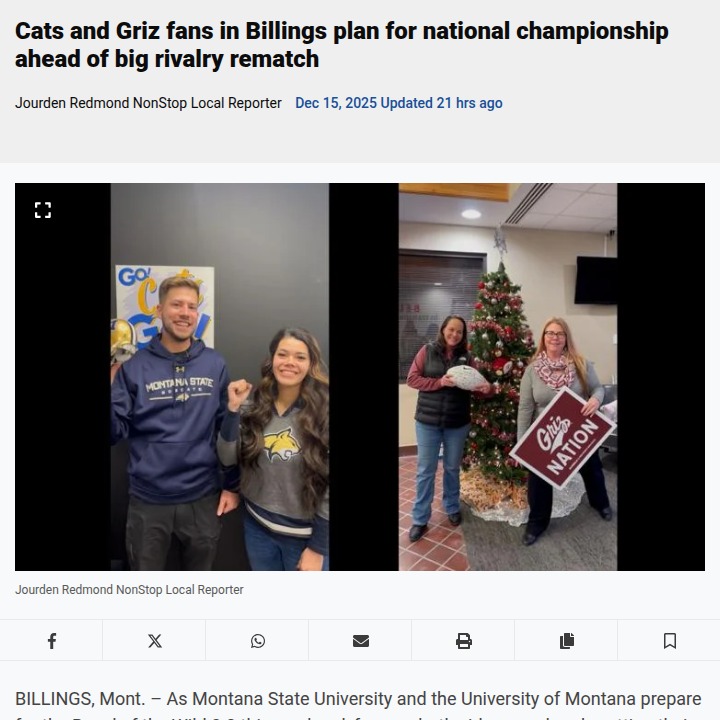Image resolution: width=720 pixels, height=720 pixels.
Task: Share the article on X
Action: coord(155,641)
